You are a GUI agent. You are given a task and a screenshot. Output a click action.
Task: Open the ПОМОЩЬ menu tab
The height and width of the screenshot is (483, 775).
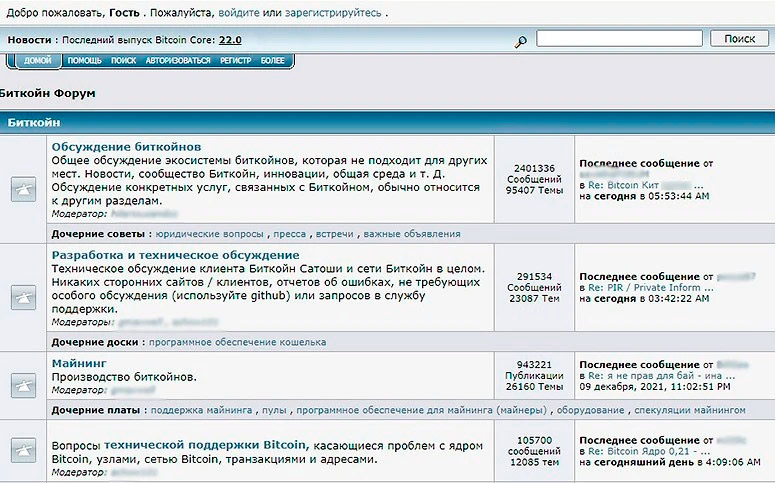point(84,60)
